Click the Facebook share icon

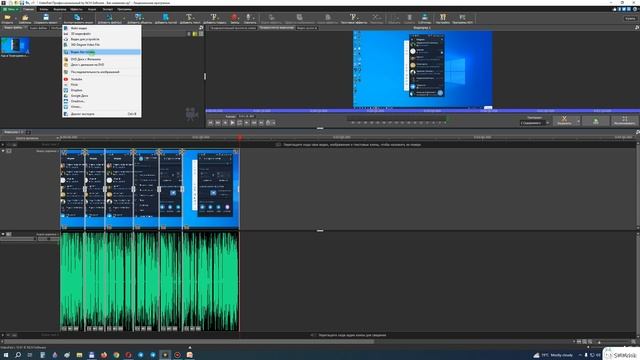[x=620, y=9]
